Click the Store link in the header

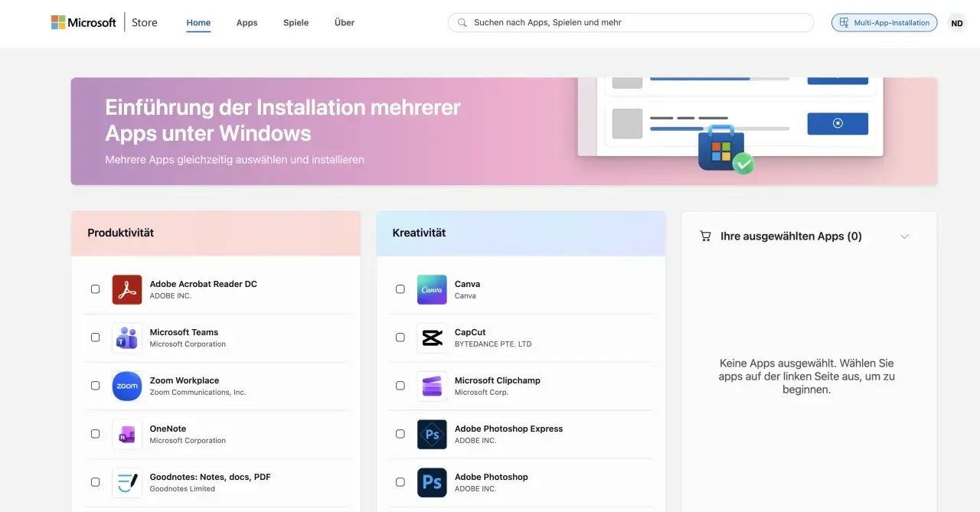pyautogui.click(x=144, y=23)
